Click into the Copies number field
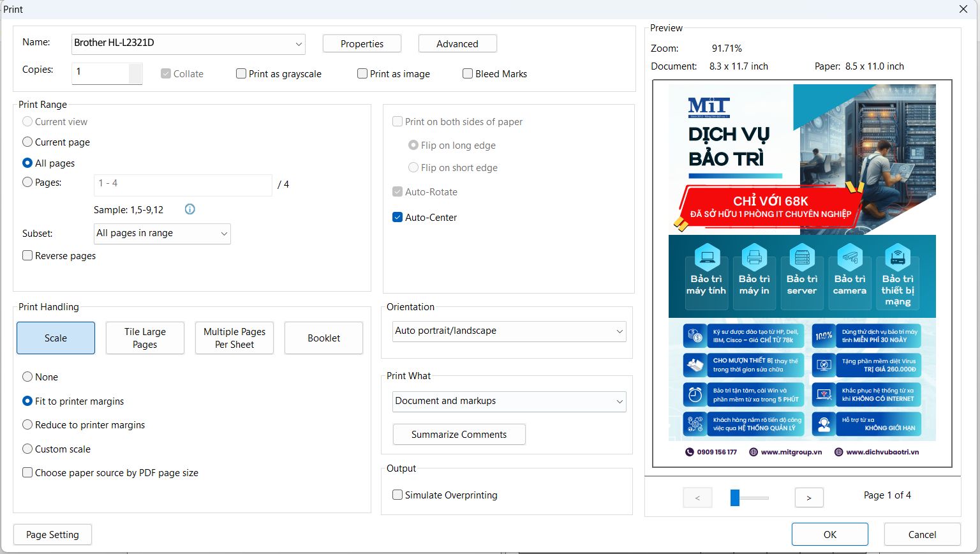 101,72
